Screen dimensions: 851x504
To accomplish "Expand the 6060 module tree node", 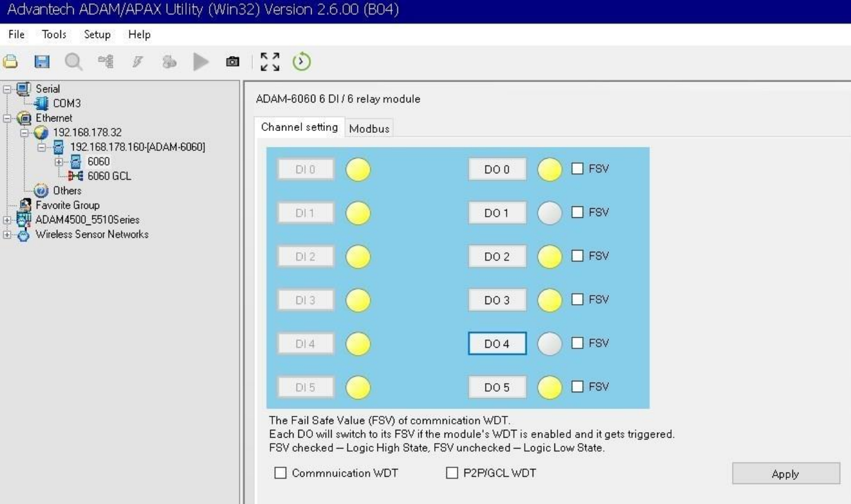I will (59, 162).
